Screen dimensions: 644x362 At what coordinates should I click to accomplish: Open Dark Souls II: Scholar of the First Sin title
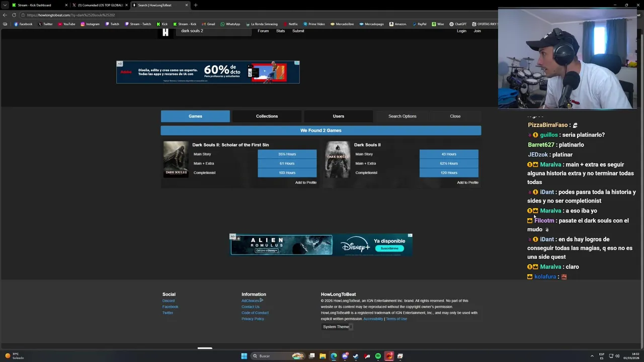pos(230,145)
